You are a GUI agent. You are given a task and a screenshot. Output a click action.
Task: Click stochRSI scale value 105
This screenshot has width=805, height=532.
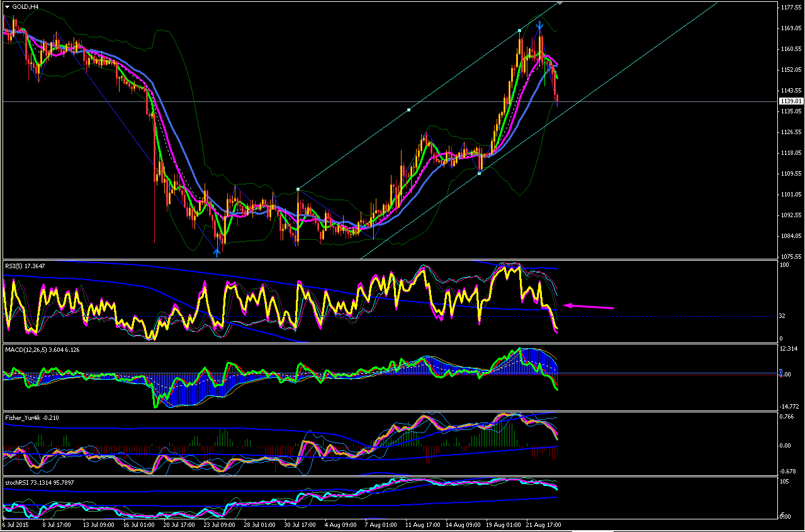(784, 482)
